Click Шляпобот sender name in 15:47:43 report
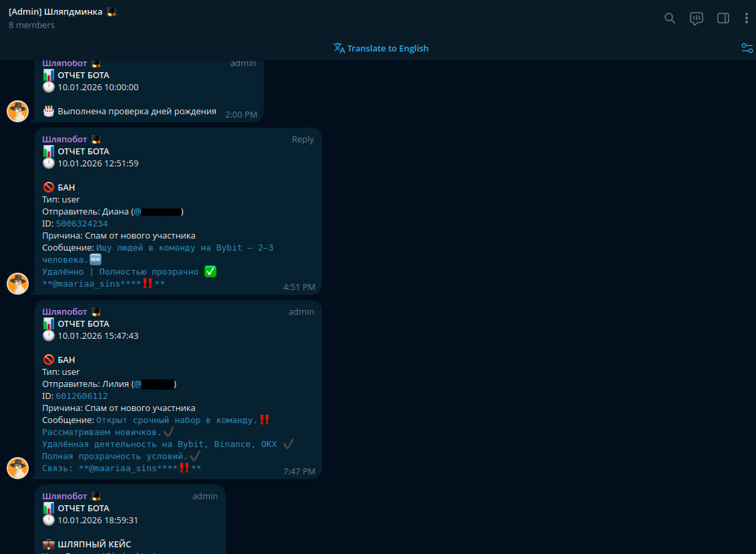 point(65,312)
